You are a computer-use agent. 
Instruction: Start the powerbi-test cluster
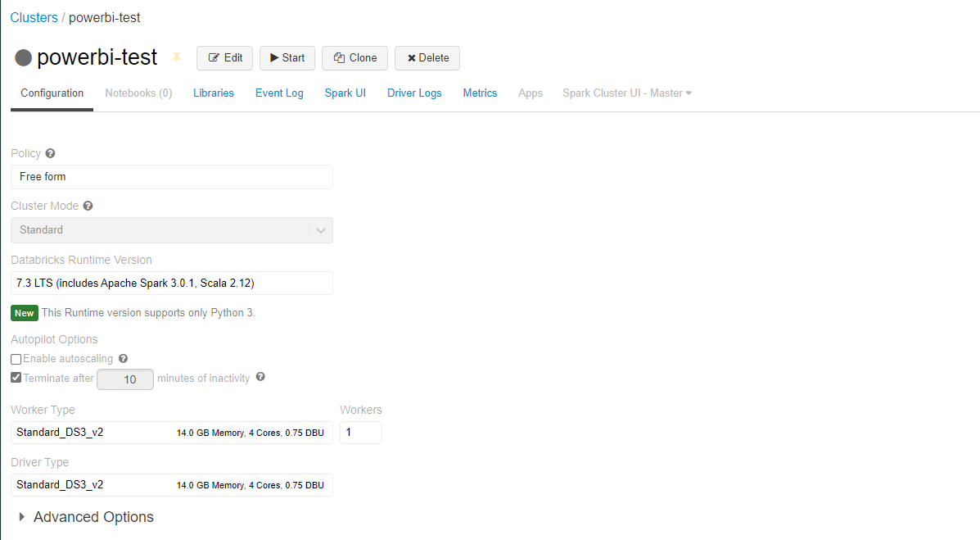[287, 57]
